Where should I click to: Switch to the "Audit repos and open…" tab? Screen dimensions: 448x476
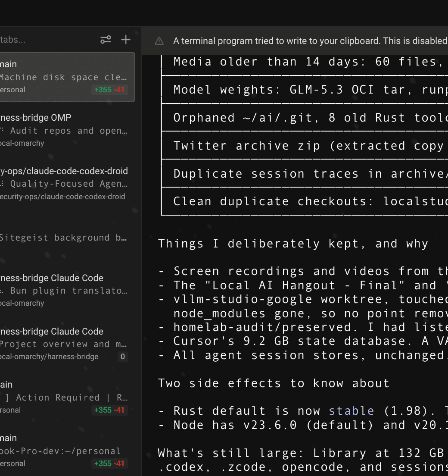coord(67,131)
